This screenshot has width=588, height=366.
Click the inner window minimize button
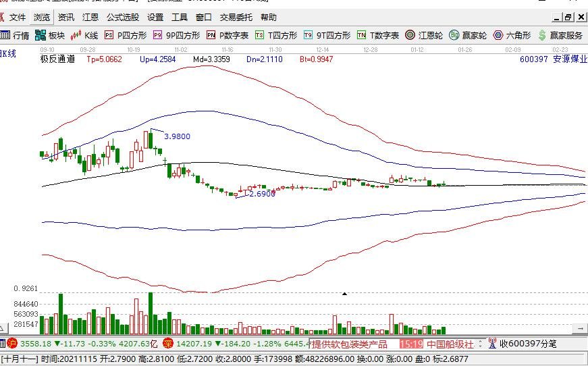(557, 17)
